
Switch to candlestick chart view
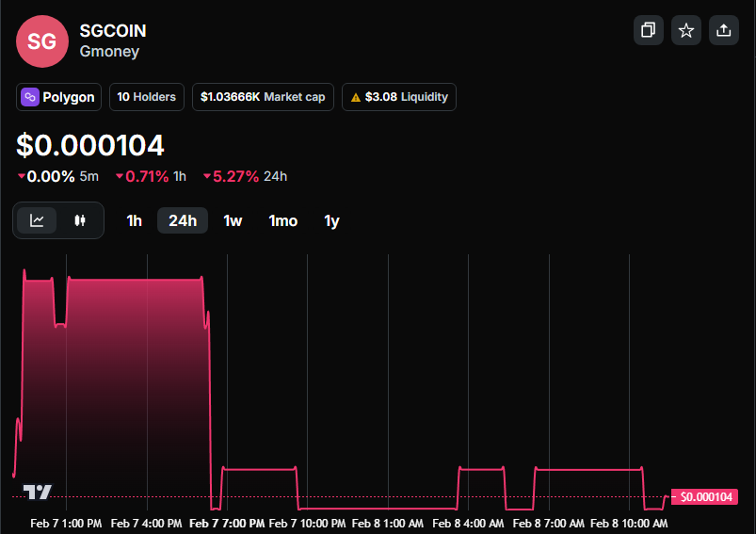(x=79, y=220)
